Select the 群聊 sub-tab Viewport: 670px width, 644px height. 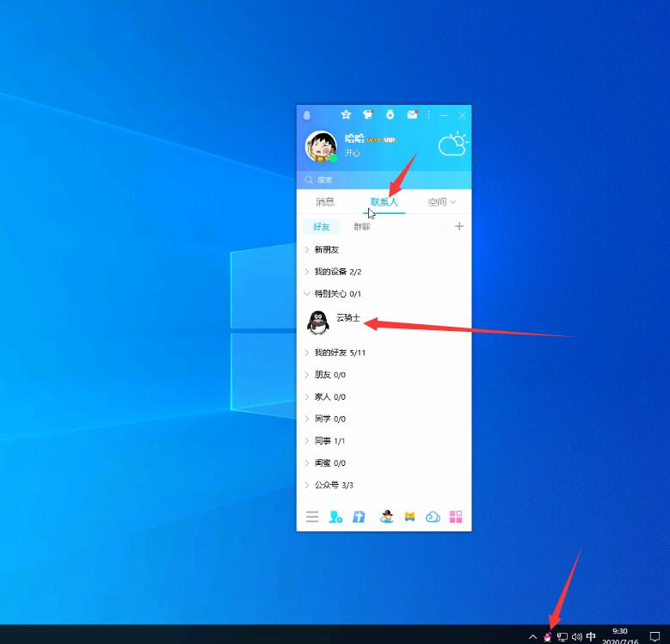click(362, 226)
